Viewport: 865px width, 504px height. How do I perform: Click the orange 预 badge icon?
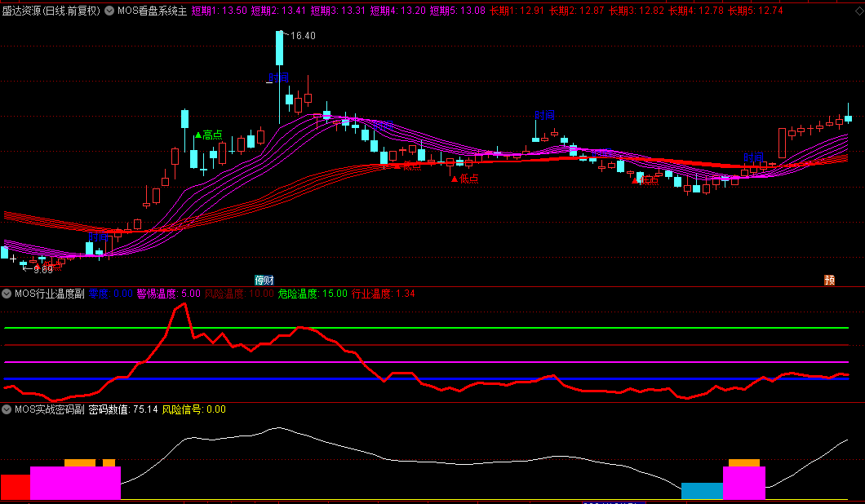[x=829, y=280]
